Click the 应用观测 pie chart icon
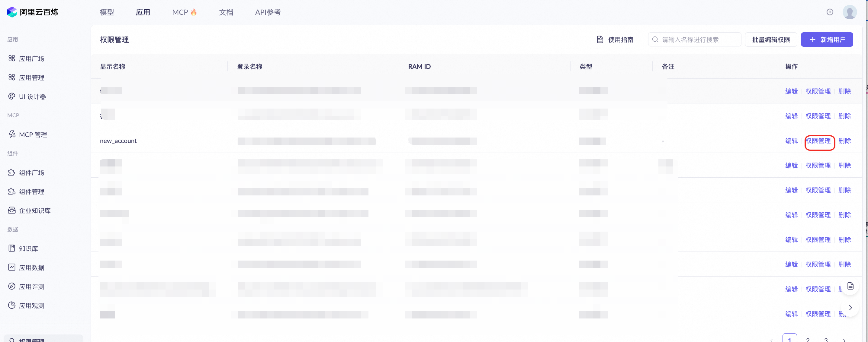868x342 pixels. (x=12, y=305)
